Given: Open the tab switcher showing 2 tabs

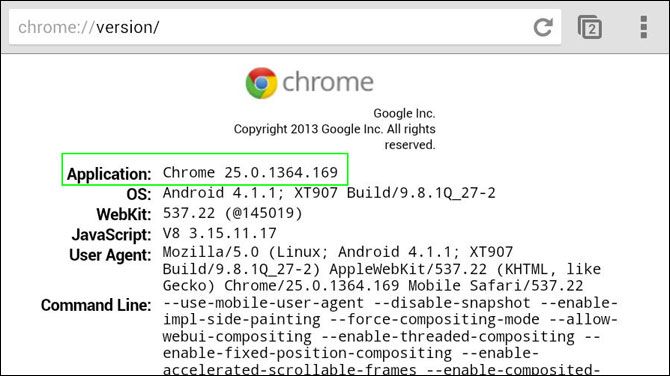Looking at the screenshot, I should (590, 27).
